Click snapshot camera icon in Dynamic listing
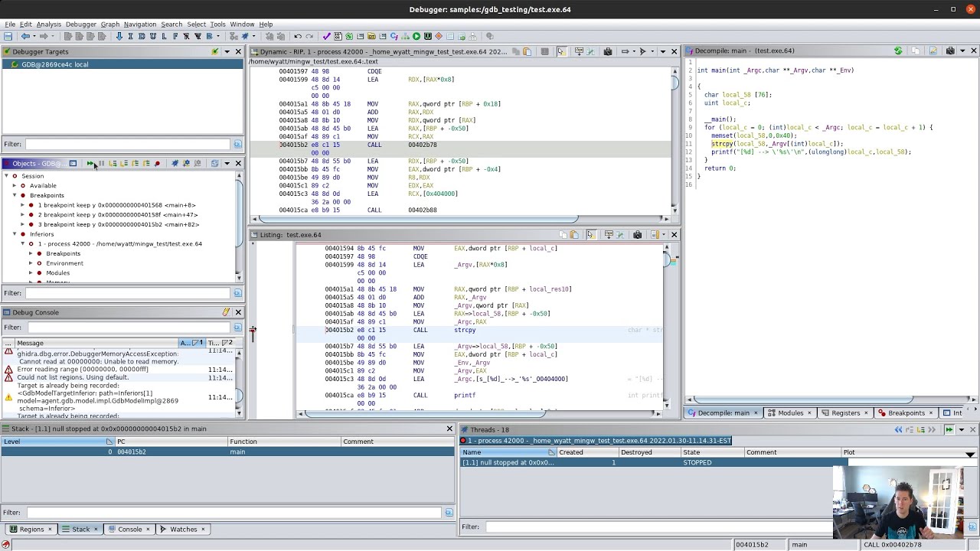Viewport: 980px width, 551px height. [x=607, y=51]
